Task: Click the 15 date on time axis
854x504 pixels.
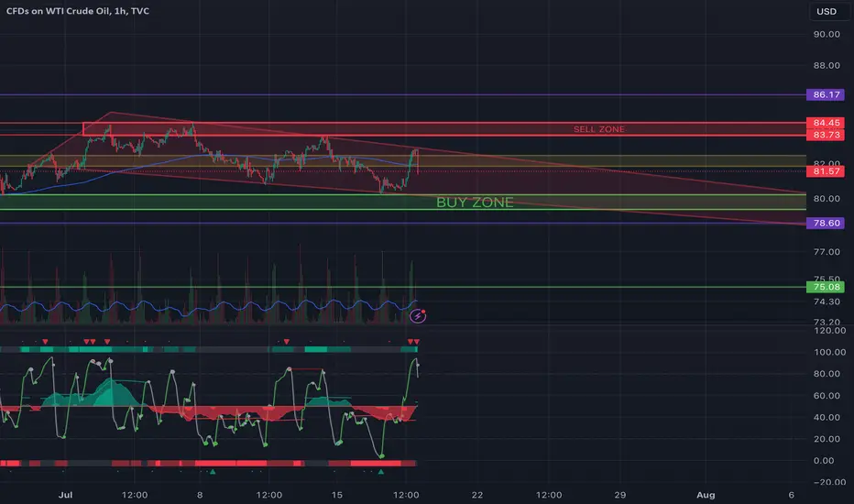Action: (x=337, y=495)
